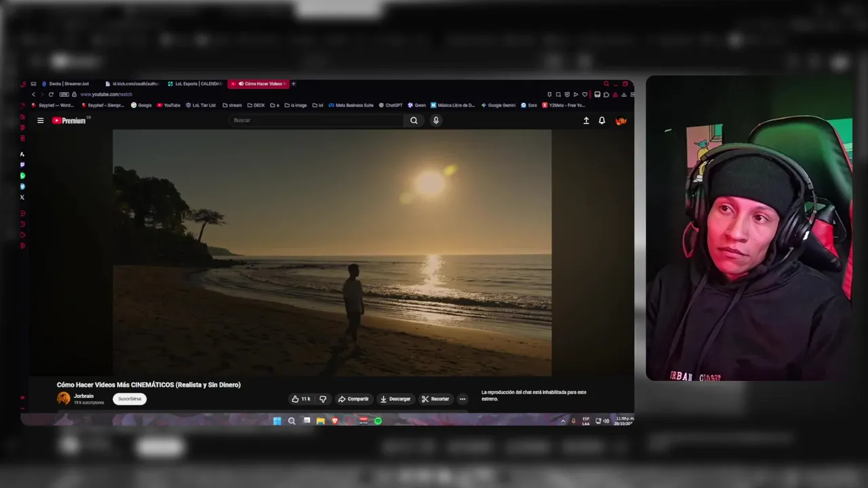
Task: Open the LoL Tier List bookmark
Action: click(201, 105)
